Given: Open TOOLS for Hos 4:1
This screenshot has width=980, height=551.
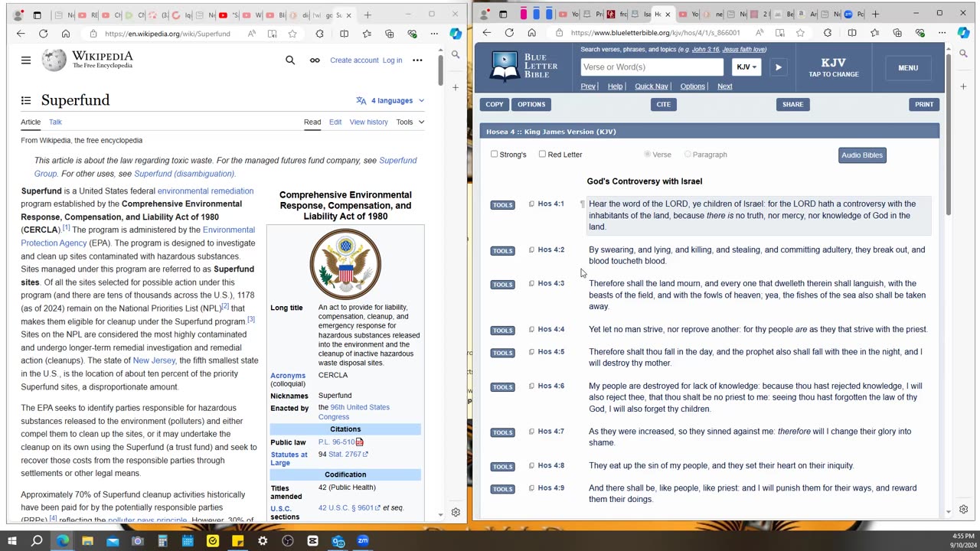Looking at the screenshot, I should 502,204.
